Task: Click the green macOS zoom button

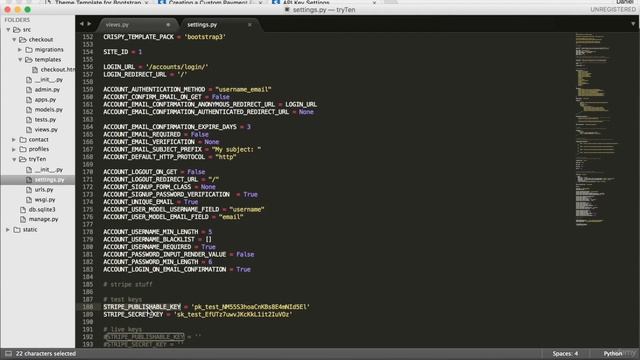Action: (x=27, y=9)
